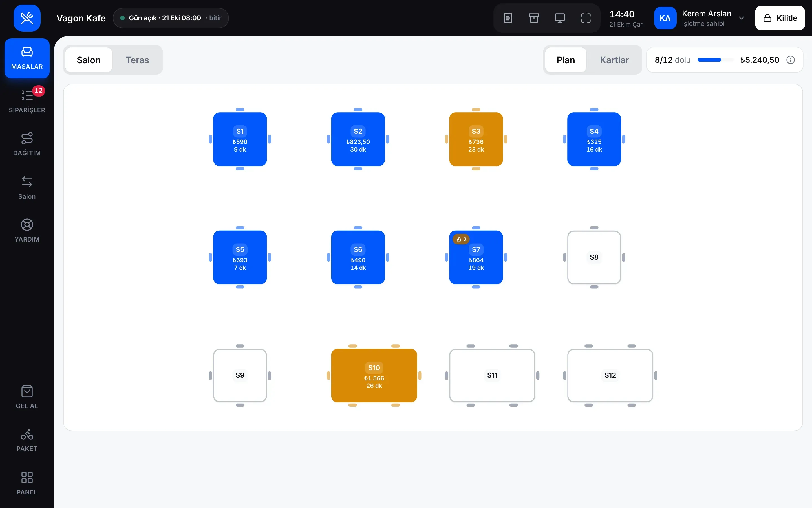Open table S6 with ₺490

click(x=358, y=257)
